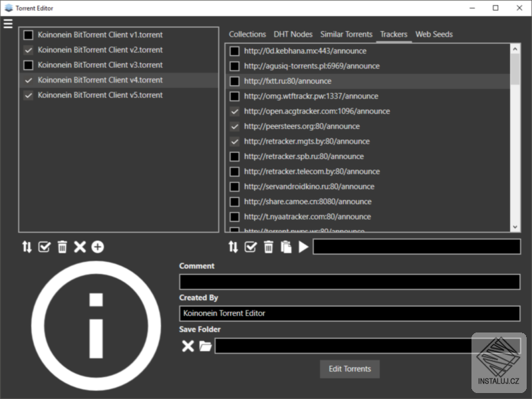Select the Trackers tab

pos(394,35)
